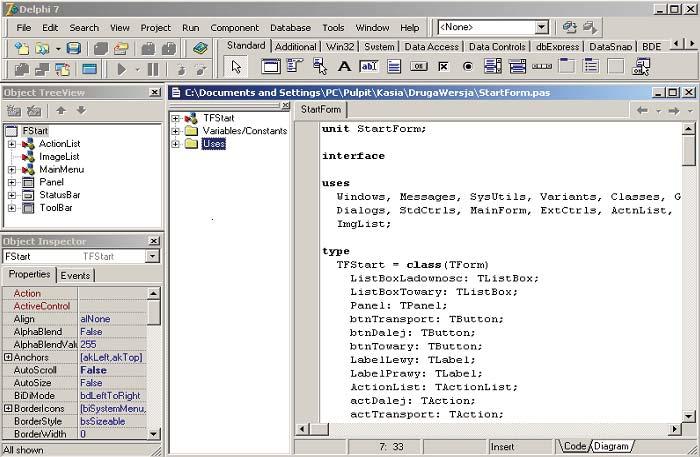Expand the TFStart node in code explorer
700x457 pixels.
tap(175, 118)
